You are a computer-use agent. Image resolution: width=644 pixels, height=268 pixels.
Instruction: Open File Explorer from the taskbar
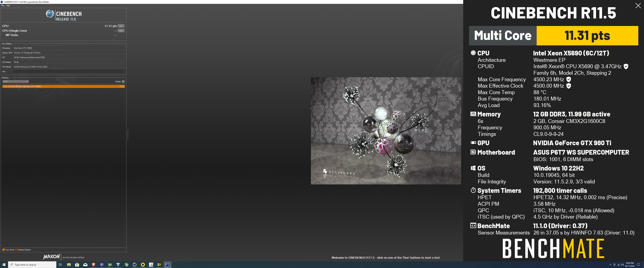coord(69,265)
